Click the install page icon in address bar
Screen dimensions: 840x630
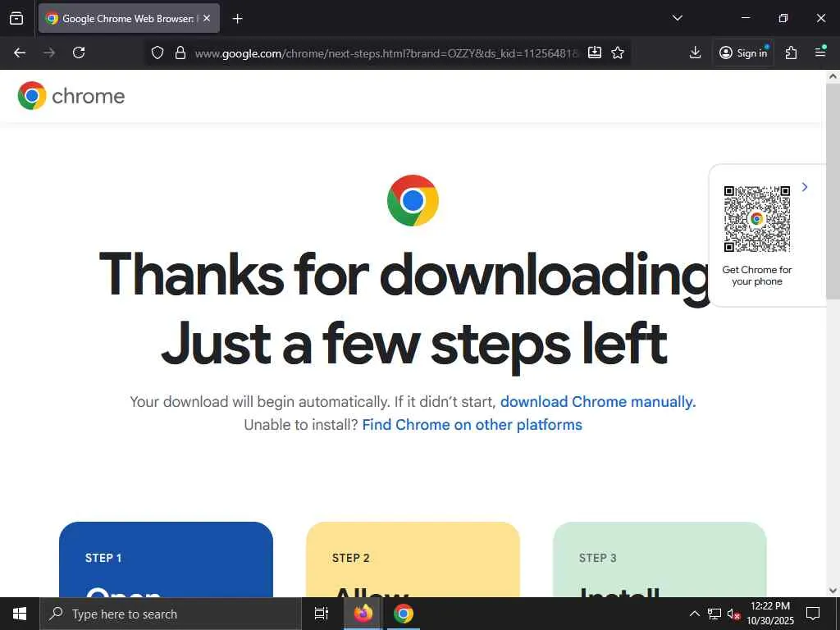point(594,52)
